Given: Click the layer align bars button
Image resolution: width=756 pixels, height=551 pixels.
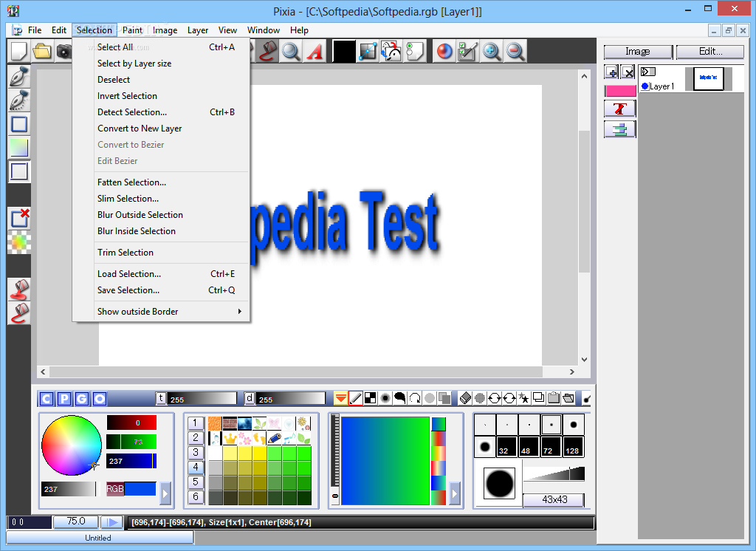Looking at the screenshot, I should [x=620, y=129].
